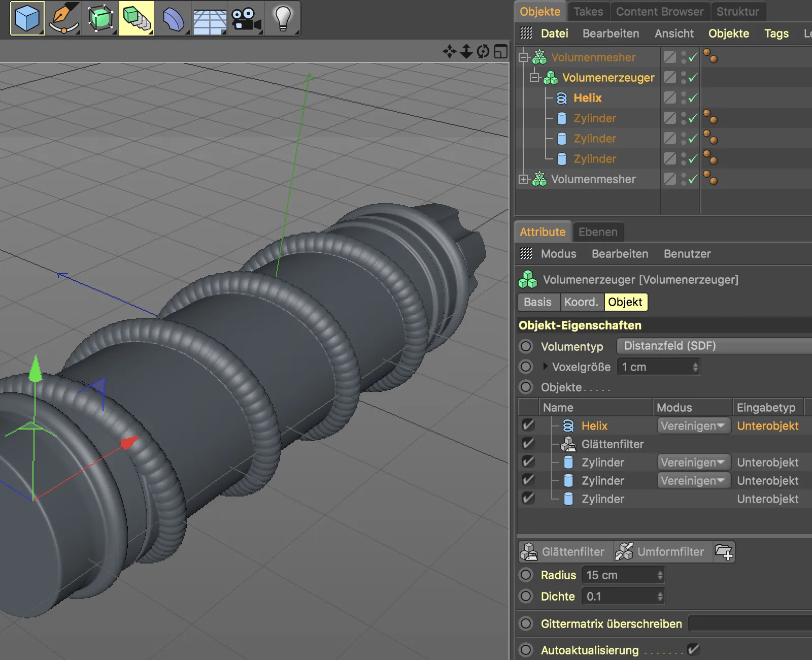Toggle the Autoaktualisierung checkbox

coord(693,649)
